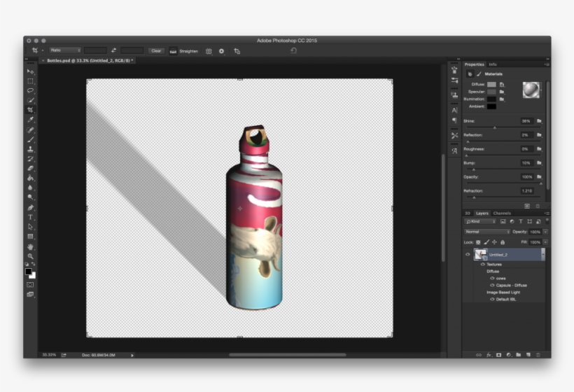
Task: Select the Hand tool
Action: tap(30, 246)
